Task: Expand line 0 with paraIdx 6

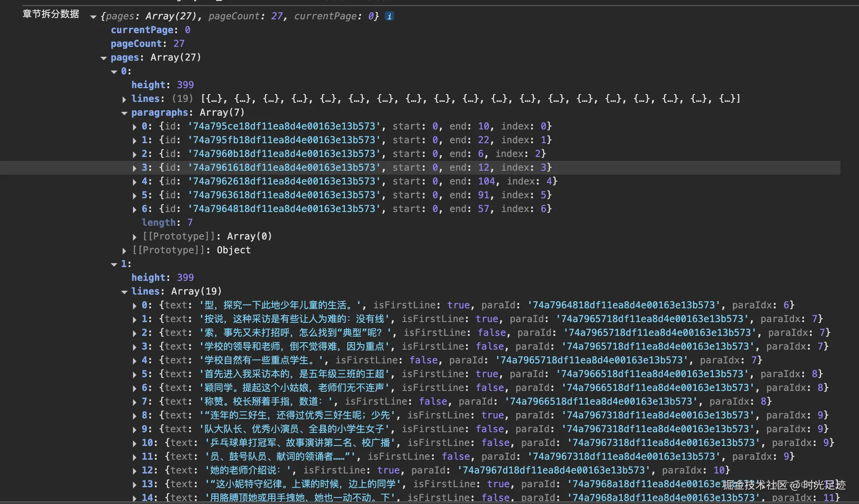Action: (x=135, y=306)
